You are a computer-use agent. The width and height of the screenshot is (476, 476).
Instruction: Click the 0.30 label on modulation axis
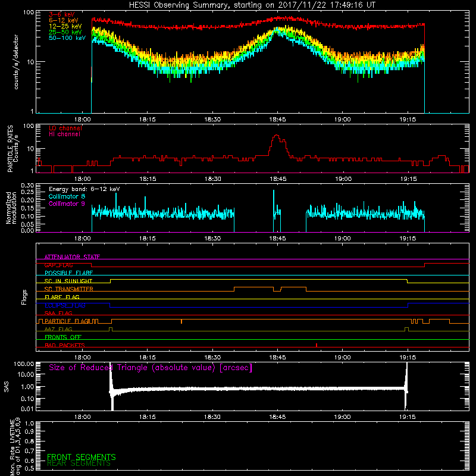(27, 185)
